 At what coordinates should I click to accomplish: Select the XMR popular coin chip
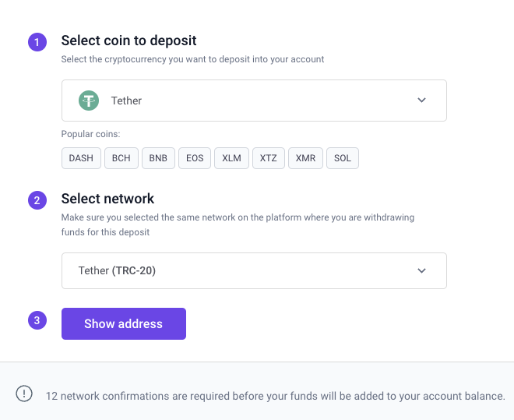pos(306,158)
